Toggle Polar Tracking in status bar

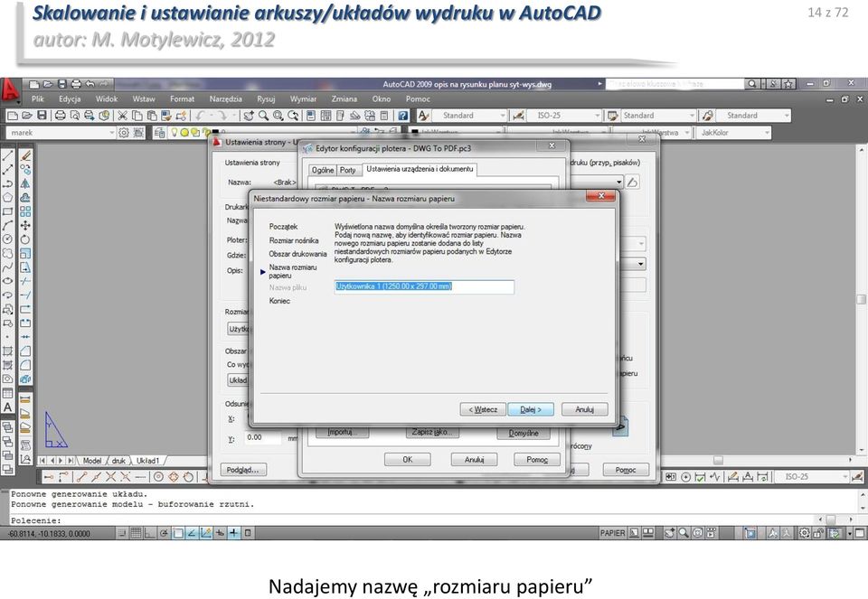click(164, 533)
